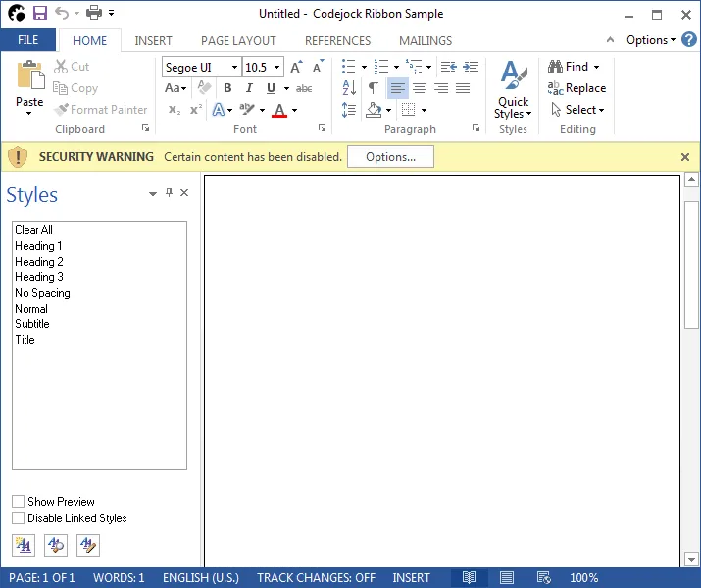701x588 pixels.
Task: Select Heading 1 in styles list
Action: pos(99,246)
